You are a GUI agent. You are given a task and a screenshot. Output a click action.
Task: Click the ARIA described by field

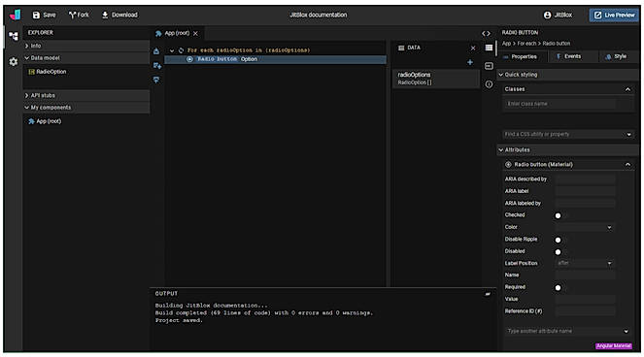[586, 178]
